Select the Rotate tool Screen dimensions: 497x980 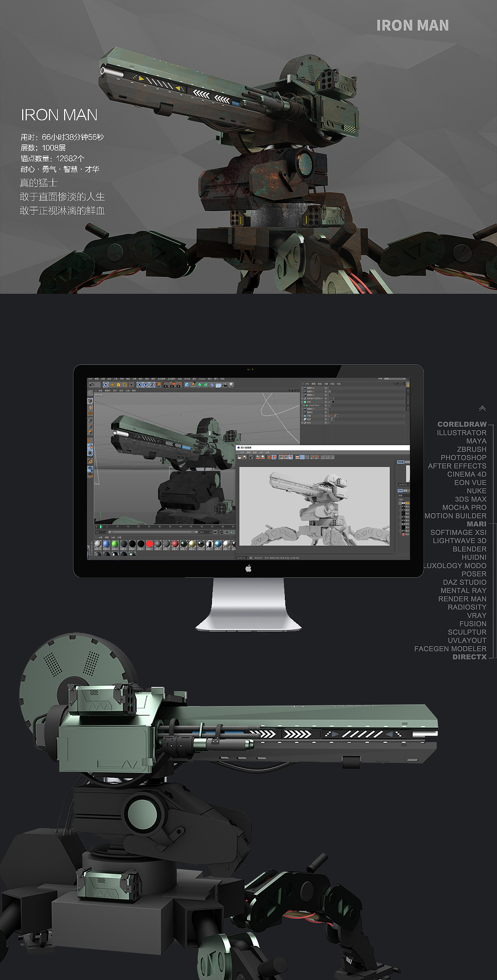125,385
